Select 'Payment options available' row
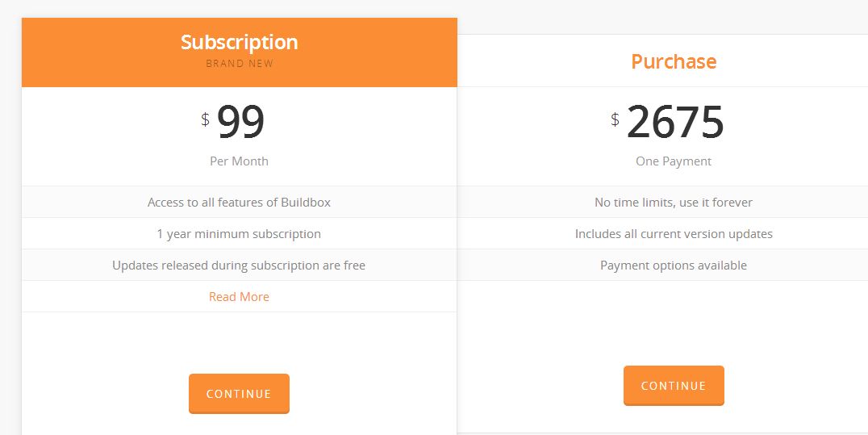The image size is (868, 435). point(662,265)
